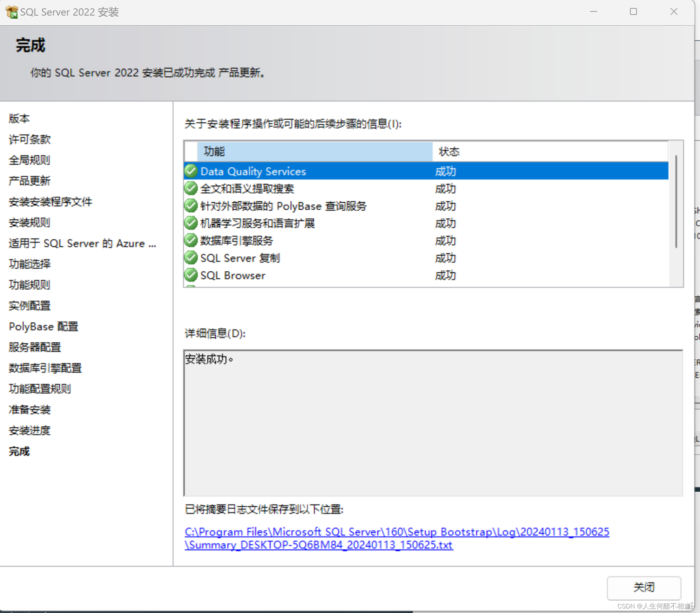The height and width of the screenshot is (613, 700).
Task: Click the 适用于 SQL Server 的 Azure step
Action: pyautogui.click(x=83, y=243)
